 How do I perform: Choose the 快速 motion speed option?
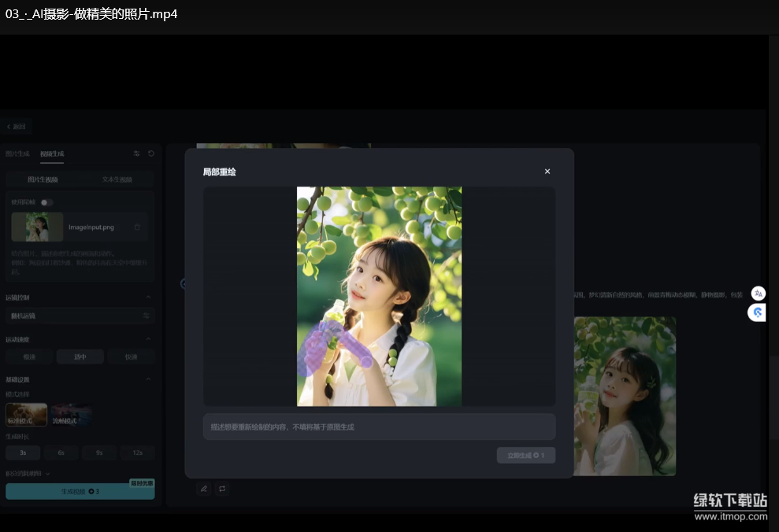tap(131, 357)
